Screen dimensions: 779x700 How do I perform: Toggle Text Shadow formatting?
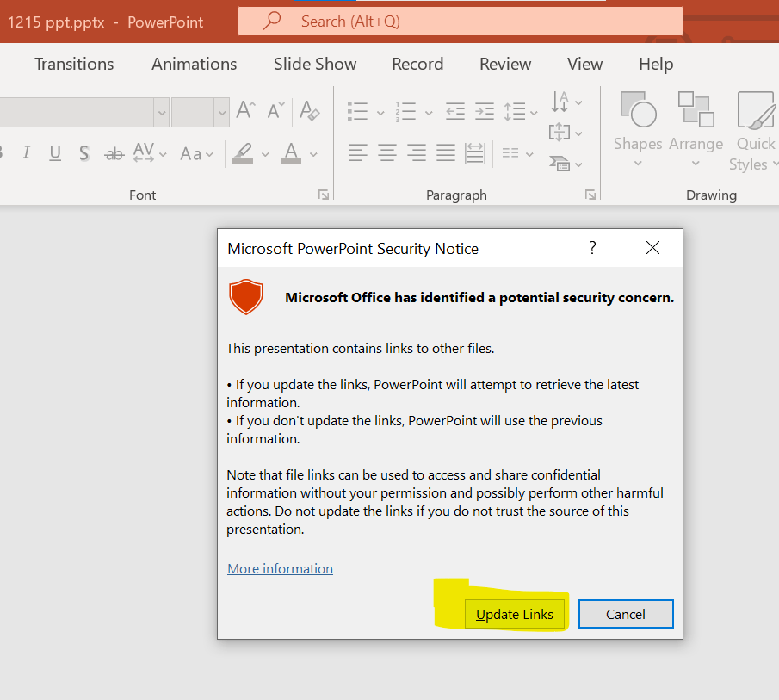click(84, 152)
